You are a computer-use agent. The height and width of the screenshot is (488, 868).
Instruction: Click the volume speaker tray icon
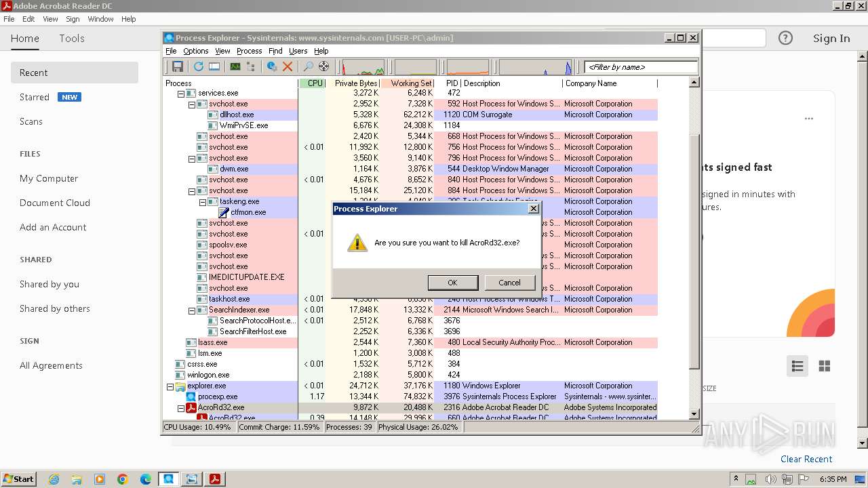770,479
